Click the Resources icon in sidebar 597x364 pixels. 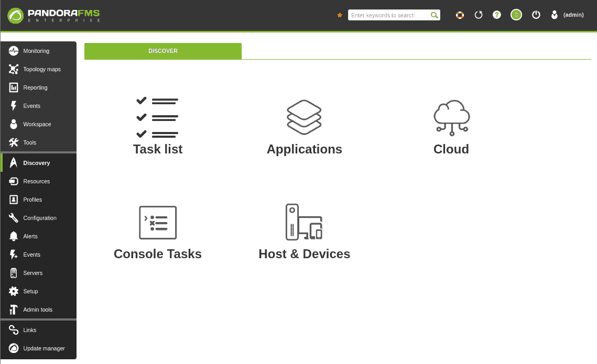14,181
